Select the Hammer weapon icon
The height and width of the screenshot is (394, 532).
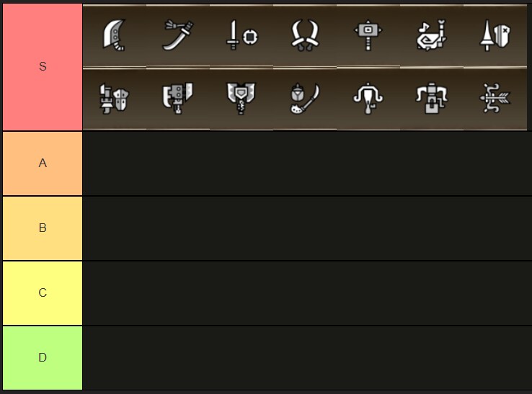[368, 35]
